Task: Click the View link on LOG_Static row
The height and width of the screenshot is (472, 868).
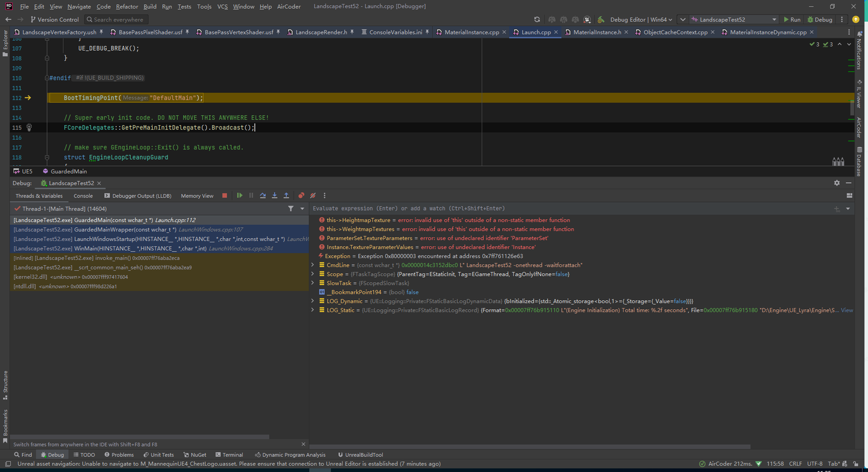Action: (846, 310)
